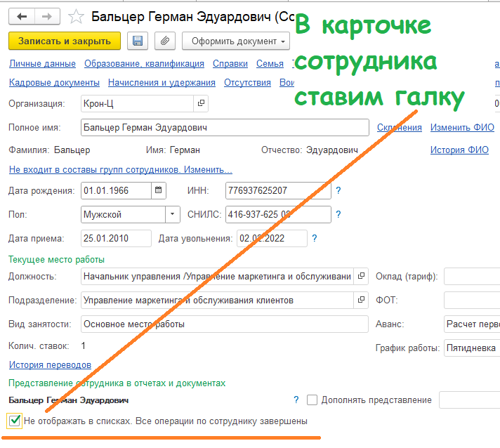
Task: Show help question mark next to СНИЛС
Action: coord(338,214)
